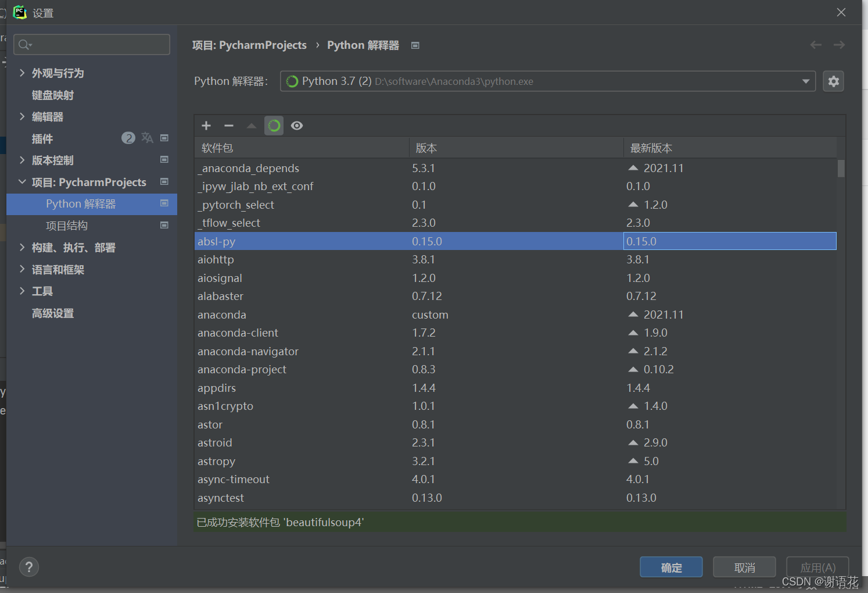Click the search icon in settings search

[25, 44]
